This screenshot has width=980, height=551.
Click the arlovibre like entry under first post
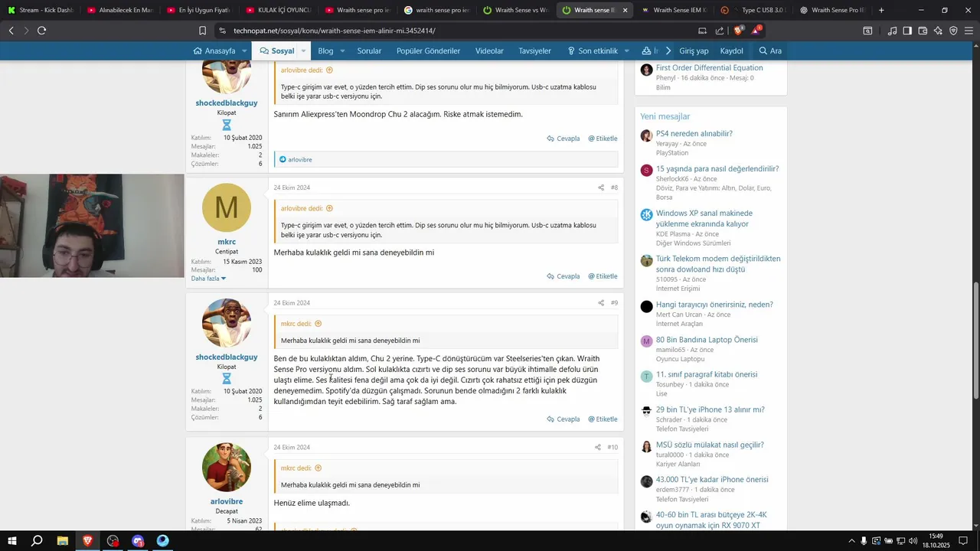pyautogui.click(x=300, y=159)
